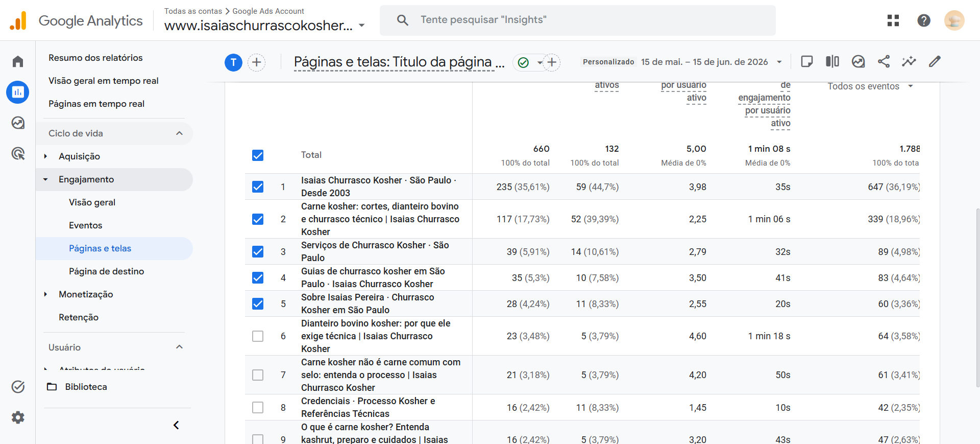Screen dimensions: 980x444
Task: Click the date range 15 de mai. – 15 de jun.
Action: [704, 62]
